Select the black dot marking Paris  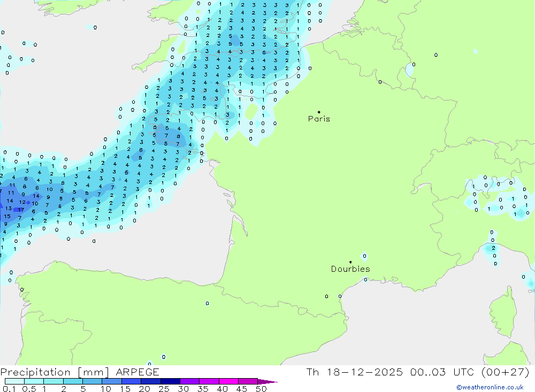pos(319,112)
